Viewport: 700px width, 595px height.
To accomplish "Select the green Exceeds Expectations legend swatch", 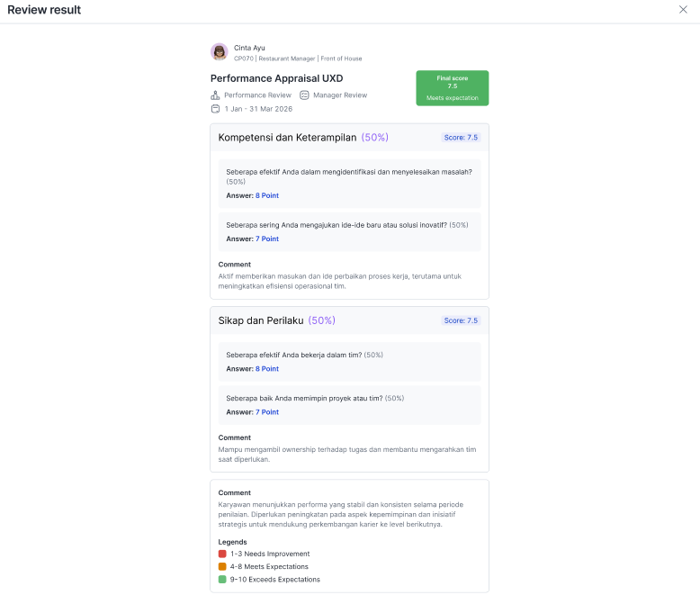I will pyautogui.click(x=222, y=580).
